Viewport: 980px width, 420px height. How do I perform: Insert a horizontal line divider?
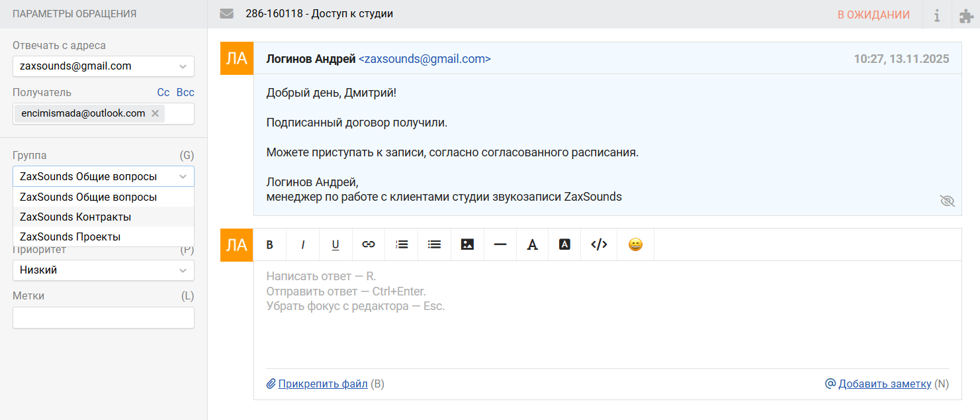pos(500,244)
